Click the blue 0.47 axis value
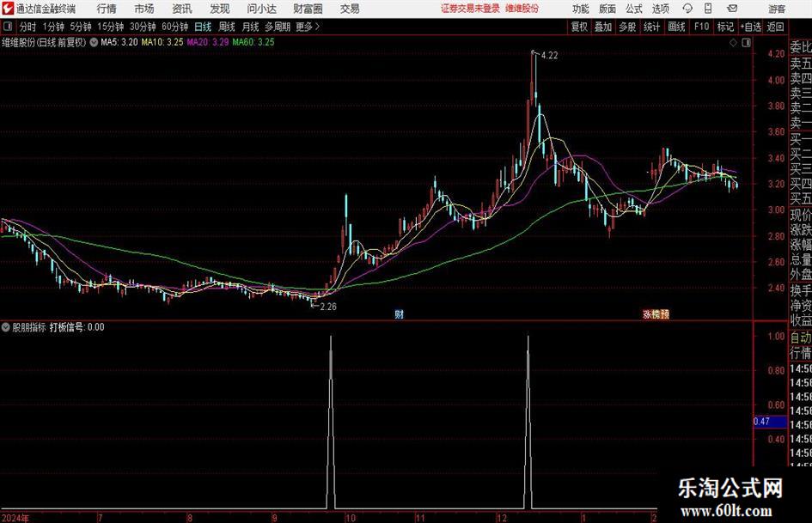The height and width of the screenshot is (523, 812). pyautogui.click(x=770, y=422)
